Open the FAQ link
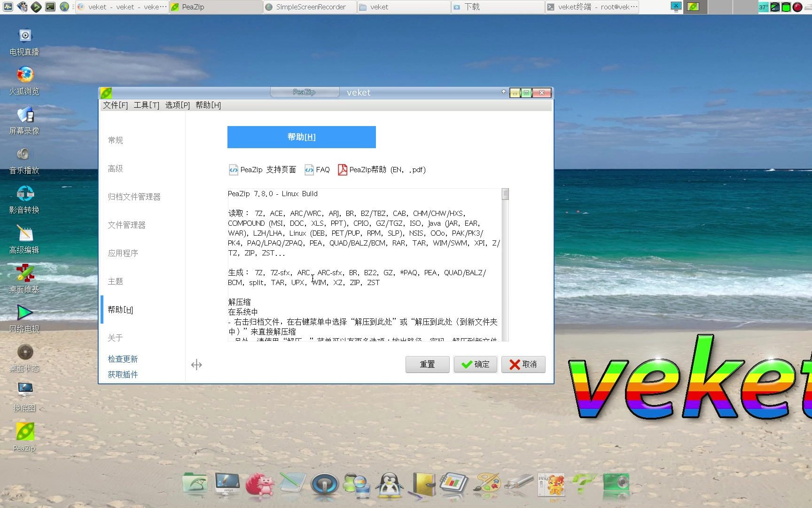 (317, 170)
